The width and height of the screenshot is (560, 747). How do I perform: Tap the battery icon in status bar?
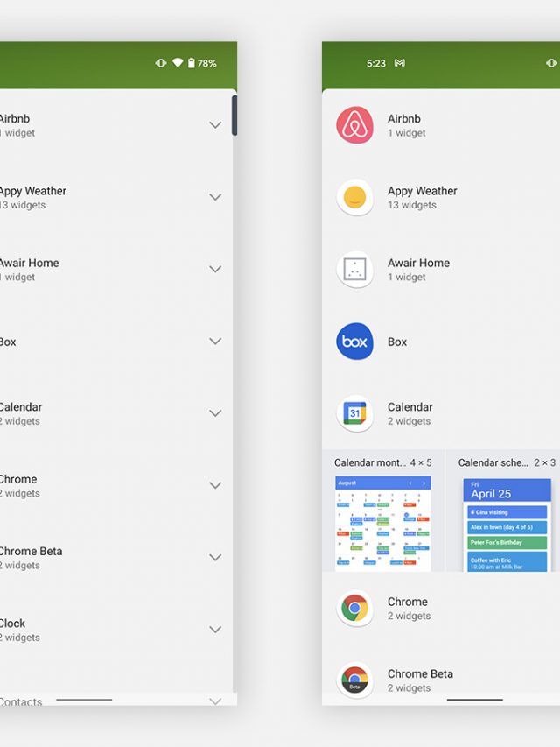[192, 63]
